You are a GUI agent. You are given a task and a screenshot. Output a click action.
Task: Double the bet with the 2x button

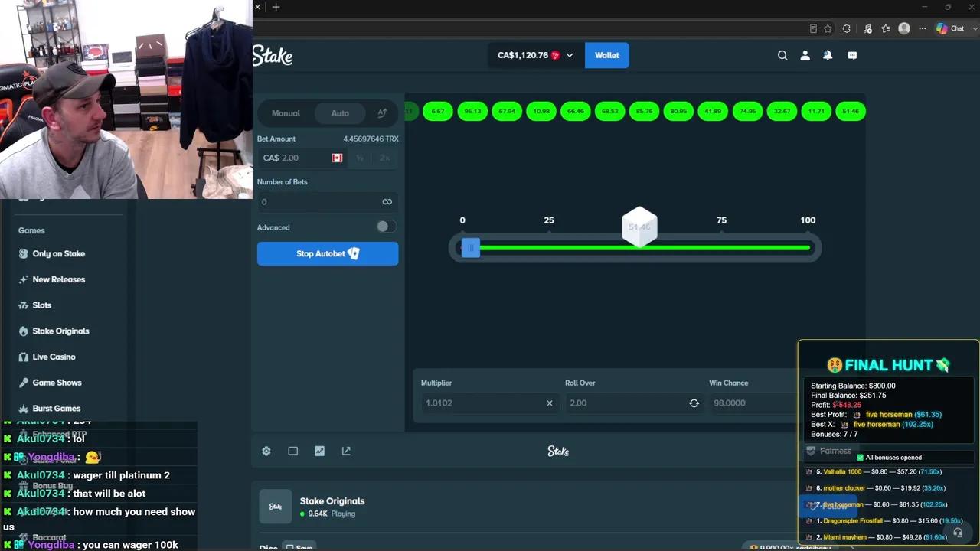tap(384, 158)
